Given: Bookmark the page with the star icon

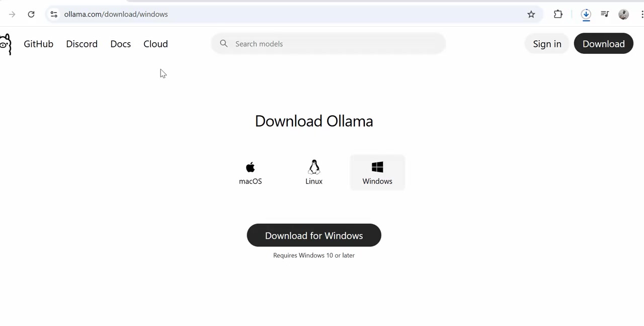Looking at the screenshot, I should [531, 14].
